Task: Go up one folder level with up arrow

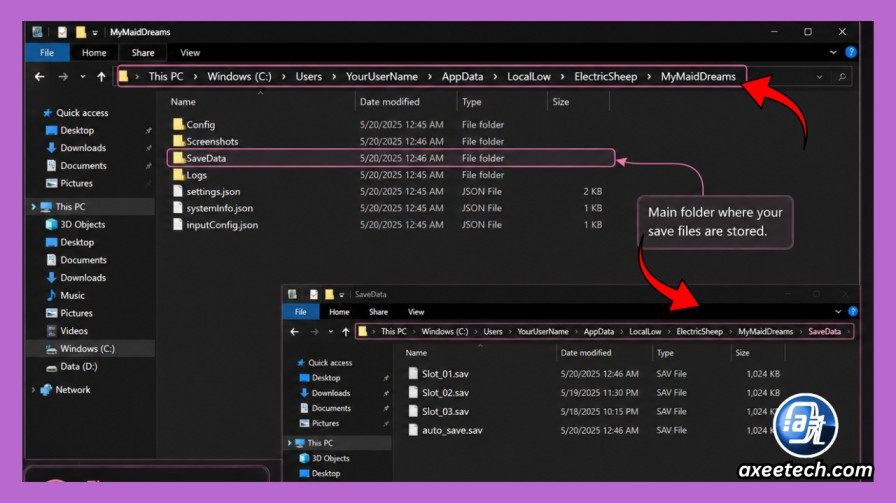Action: pos(101,77)
